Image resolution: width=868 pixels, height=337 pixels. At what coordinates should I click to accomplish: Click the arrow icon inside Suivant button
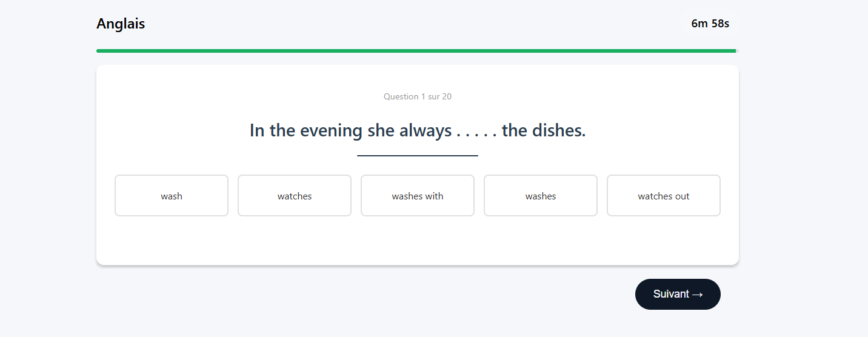pos(697,295)
